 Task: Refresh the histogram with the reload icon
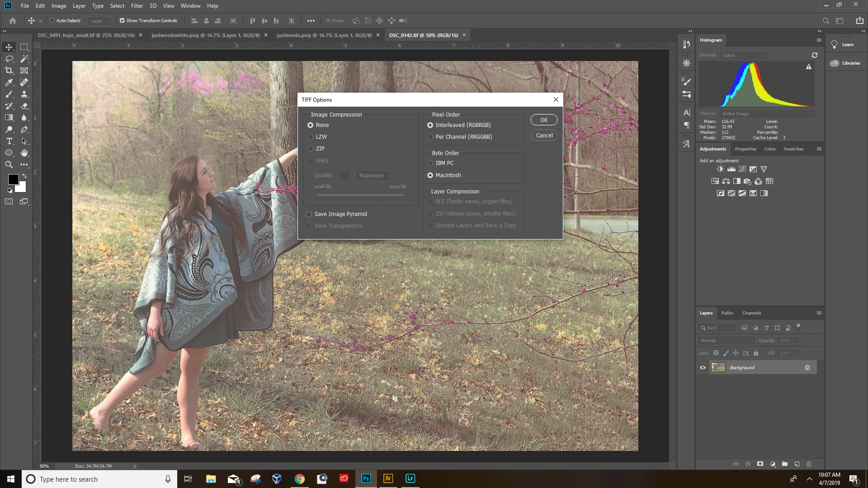pos(814,55)
